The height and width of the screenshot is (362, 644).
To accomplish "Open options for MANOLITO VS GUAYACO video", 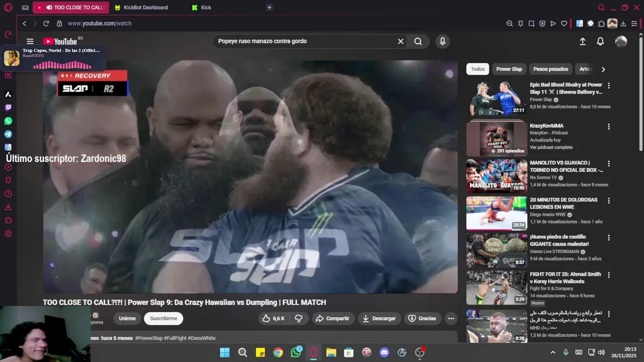I will click(x=609, y=164).
